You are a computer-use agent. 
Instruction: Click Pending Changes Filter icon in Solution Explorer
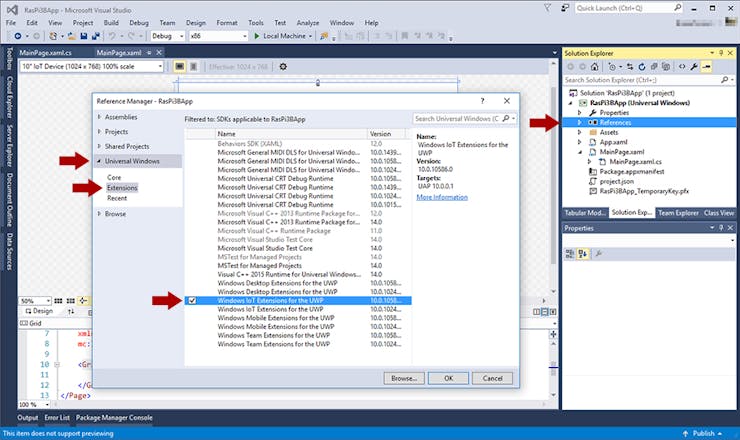(x=612, y=67)
